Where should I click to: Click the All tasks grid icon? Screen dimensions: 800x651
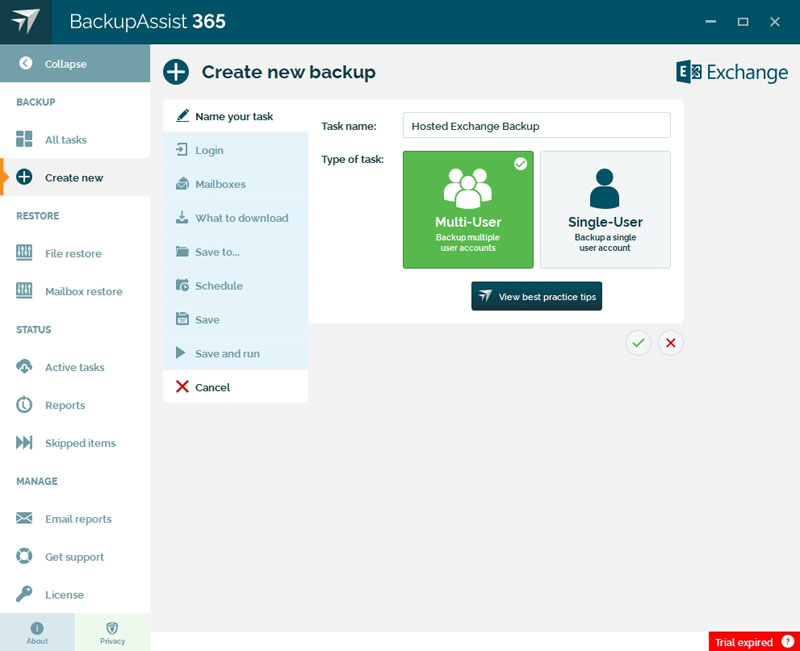[24, 139]
